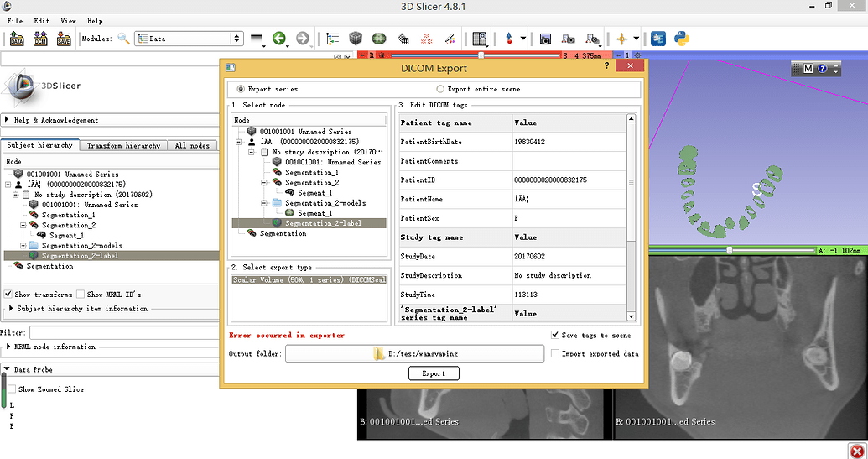Switch to the Transform hierarchy tab
Screen dimensions: 868x459
[x=123, y=145]
